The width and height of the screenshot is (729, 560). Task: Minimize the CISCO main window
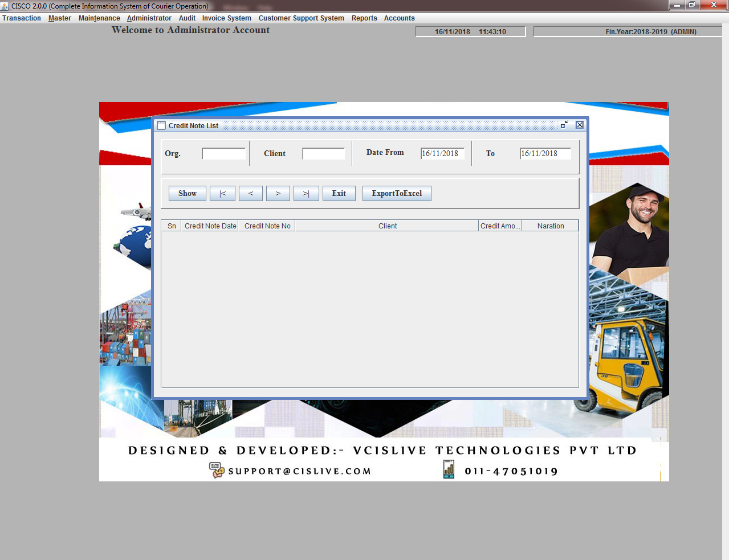coord(677,5)
